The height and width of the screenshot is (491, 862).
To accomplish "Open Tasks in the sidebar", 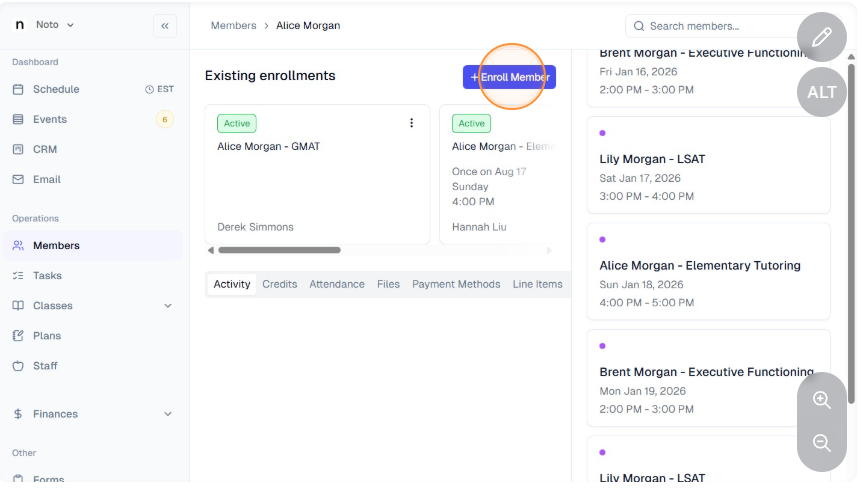I will pos(47,275).
